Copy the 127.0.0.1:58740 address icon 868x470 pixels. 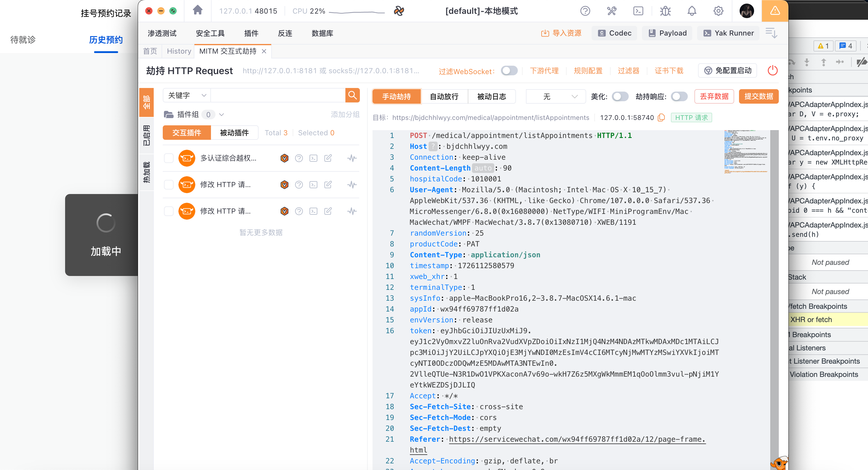click(661, 117)
